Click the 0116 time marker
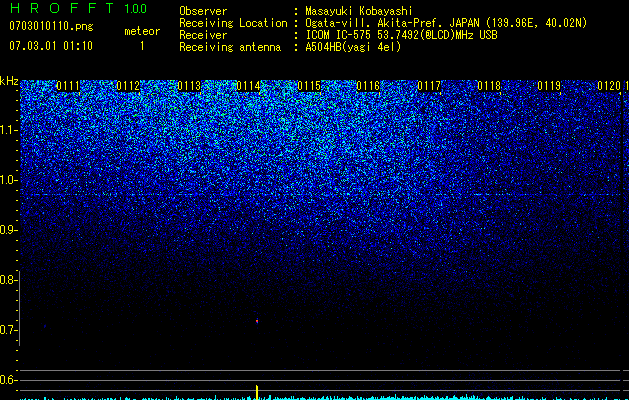Image resolution: width=629 pixels, height=400 pixels. coord(368,86)
